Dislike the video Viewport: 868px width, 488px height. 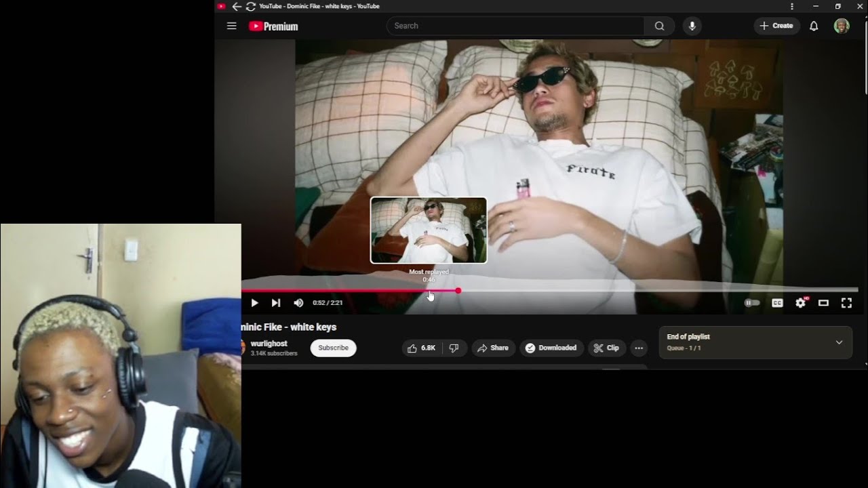pyautogui.click(x=454, y=348)
